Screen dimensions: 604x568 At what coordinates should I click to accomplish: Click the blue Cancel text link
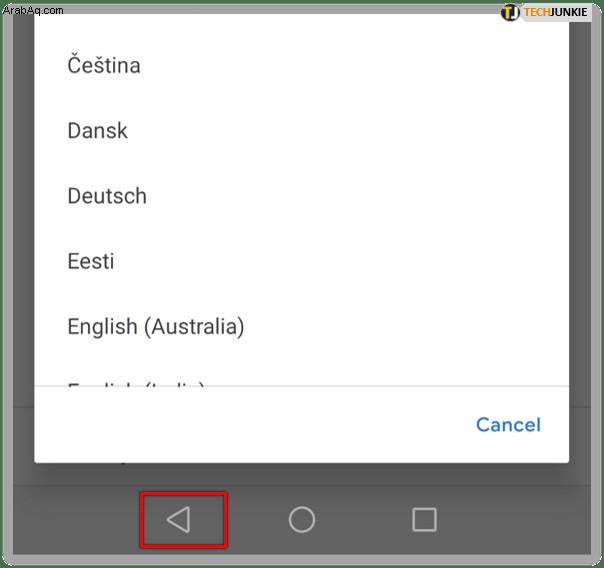[x=508, y=425]
